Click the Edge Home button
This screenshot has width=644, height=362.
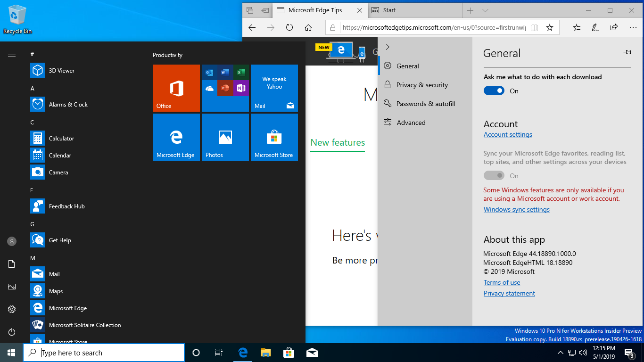(x=308, y=28)
